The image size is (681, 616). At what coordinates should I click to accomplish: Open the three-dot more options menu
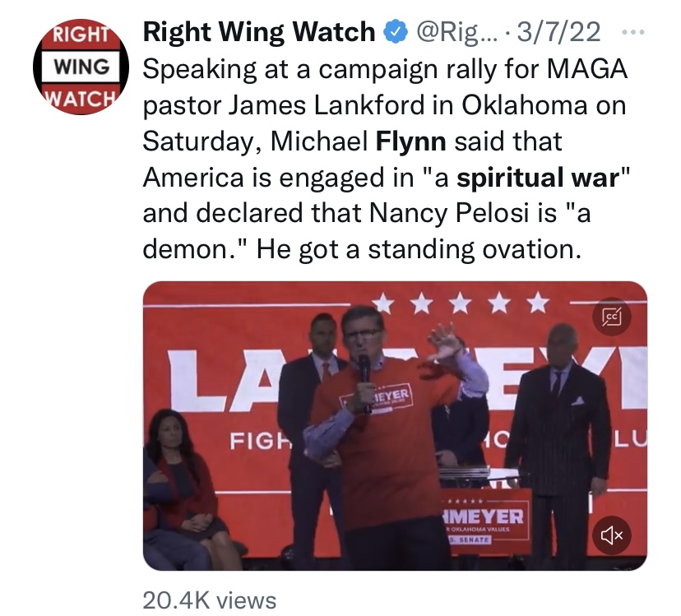coord(633,32)
